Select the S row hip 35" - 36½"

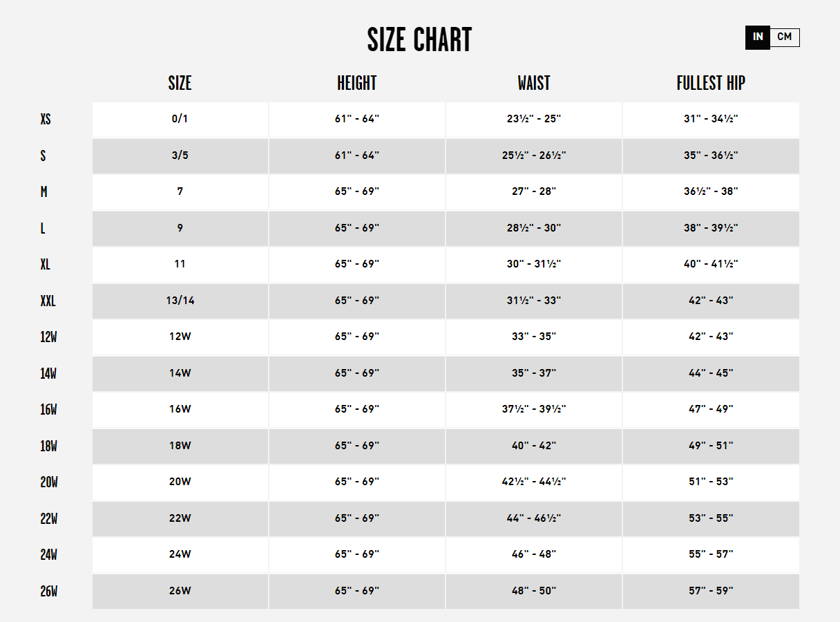click(x=711, y=156)
